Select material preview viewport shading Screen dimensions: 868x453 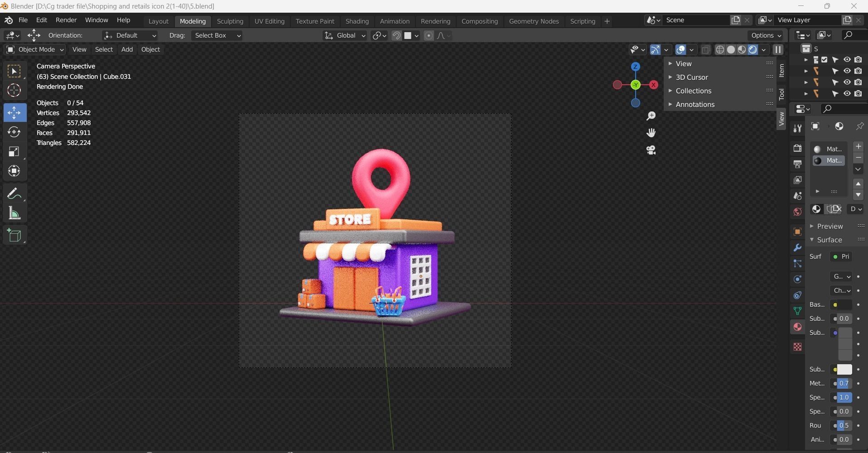click(x=742, y=50)
